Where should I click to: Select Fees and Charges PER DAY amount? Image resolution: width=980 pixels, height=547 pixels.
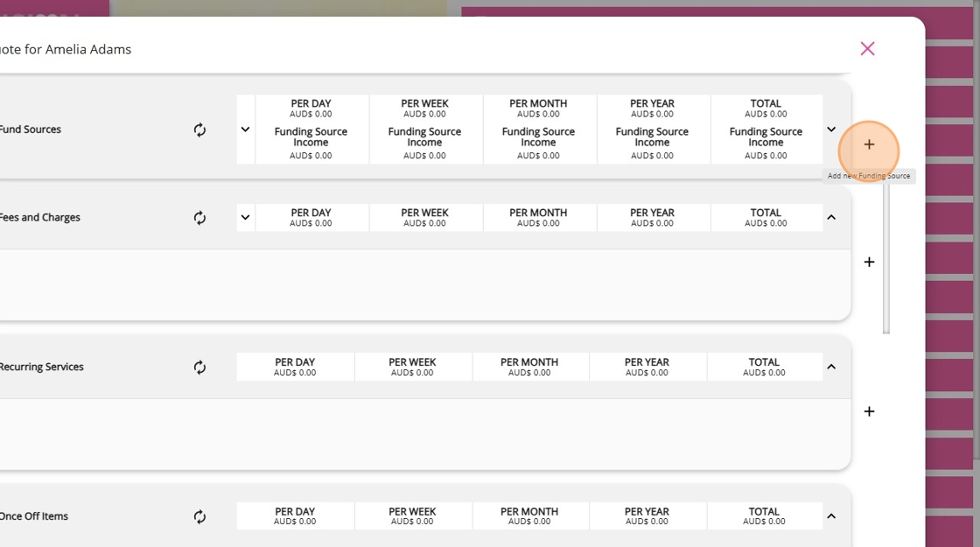311,223
